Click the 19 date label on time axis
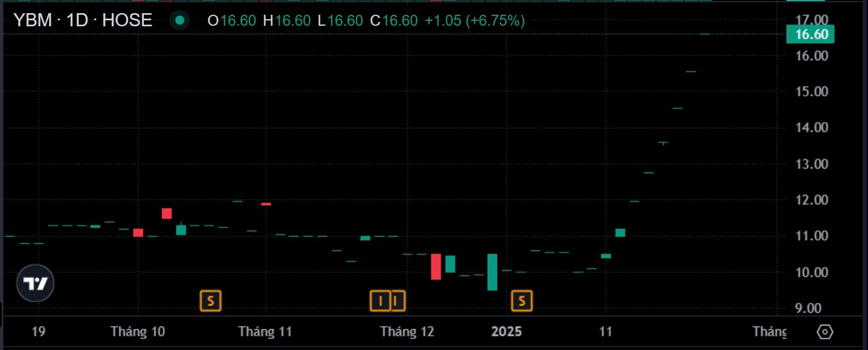The width and height of the screenshot is (868, 350). 38,331
